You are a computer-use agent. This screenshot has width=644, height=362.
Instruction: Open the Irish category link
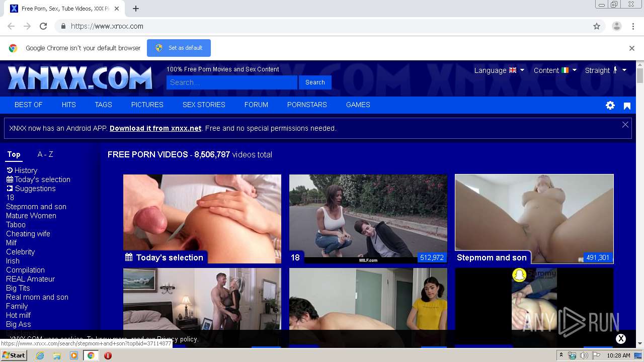[13, 261]
